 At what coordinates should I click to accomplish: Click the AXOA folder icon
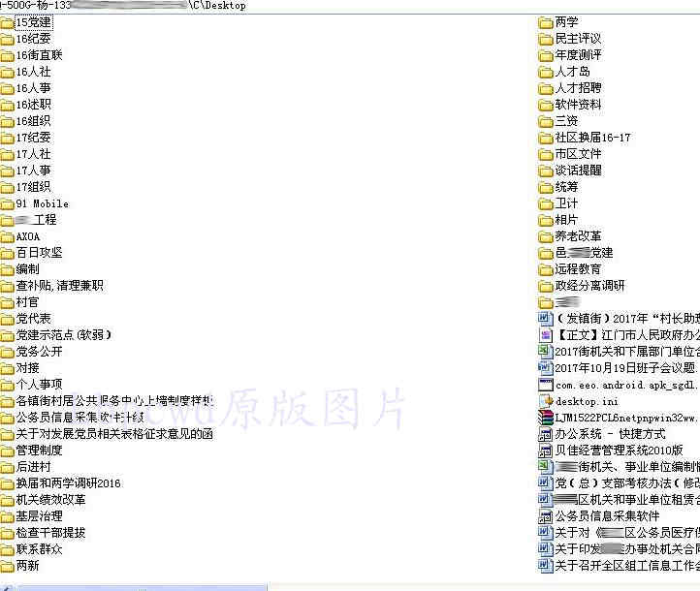pos(8,236)
